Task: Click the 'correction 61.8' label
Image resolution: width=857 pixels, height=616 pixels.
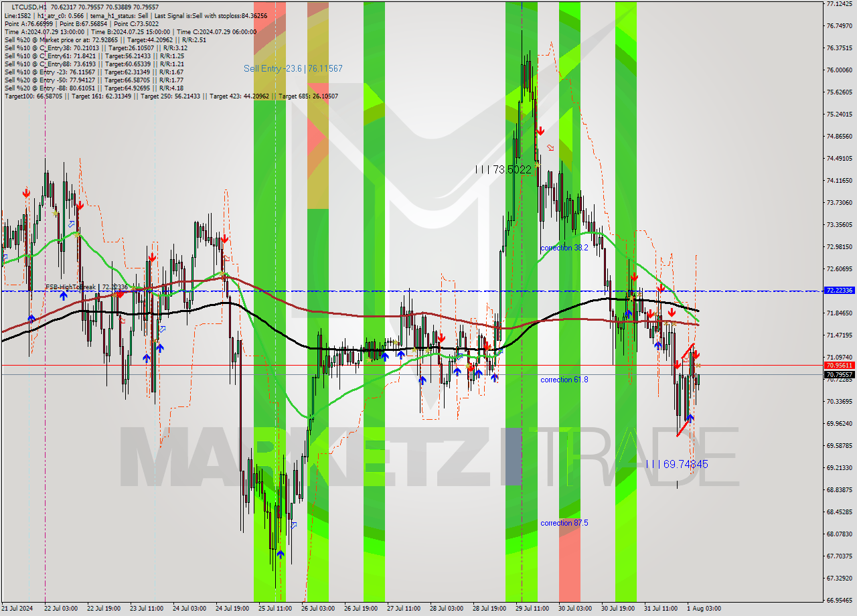Action: [564, 380]
